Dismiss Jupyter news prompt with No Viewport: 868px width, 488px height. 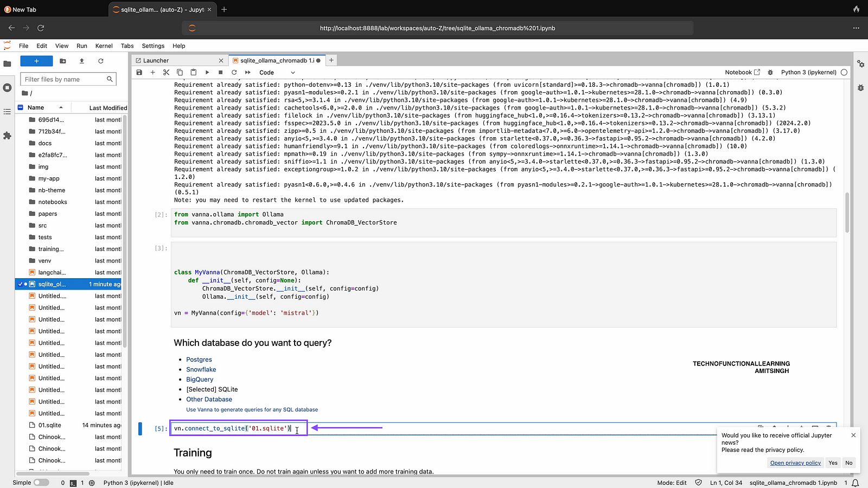click(x=849, y=463)
